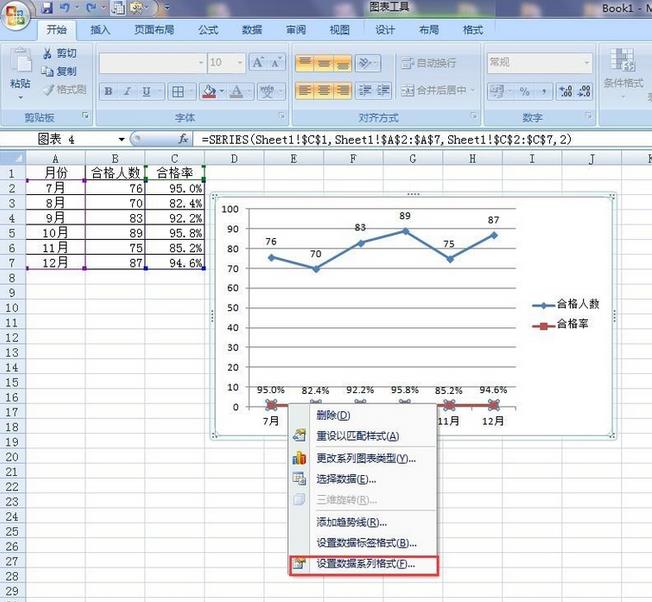Click into the formula bar SERIES text
The width and height of the screenshot is (652, 602).
click(x=387, y=139)
